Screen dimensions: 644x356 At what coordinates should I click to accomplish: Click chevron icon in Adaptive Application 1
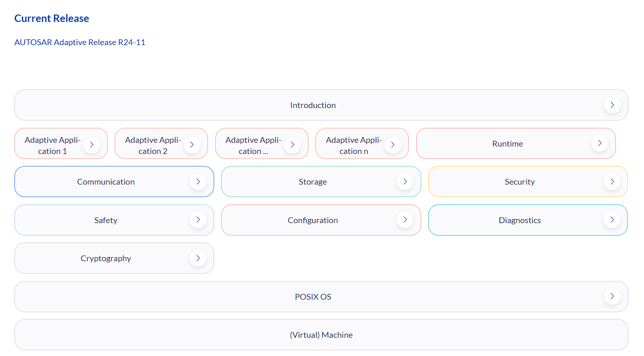(92, 145)
